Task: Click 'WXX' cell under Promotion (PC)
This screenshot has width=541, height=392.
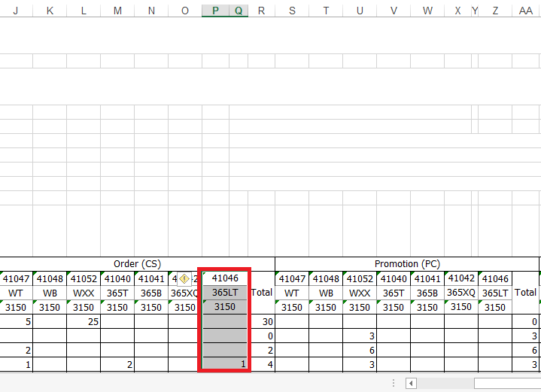Action: point(360,293)
